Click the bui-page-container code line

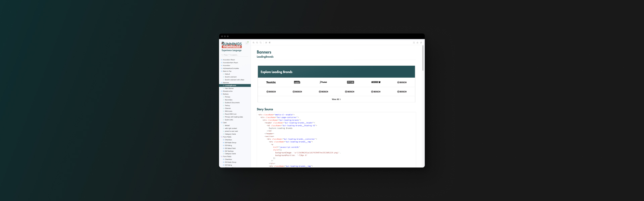click(279, 117)
